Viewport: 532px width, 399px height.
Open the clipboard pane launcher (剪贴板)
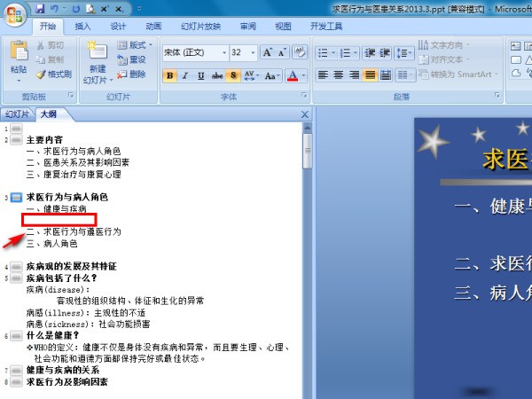click(x=71, y=96)
